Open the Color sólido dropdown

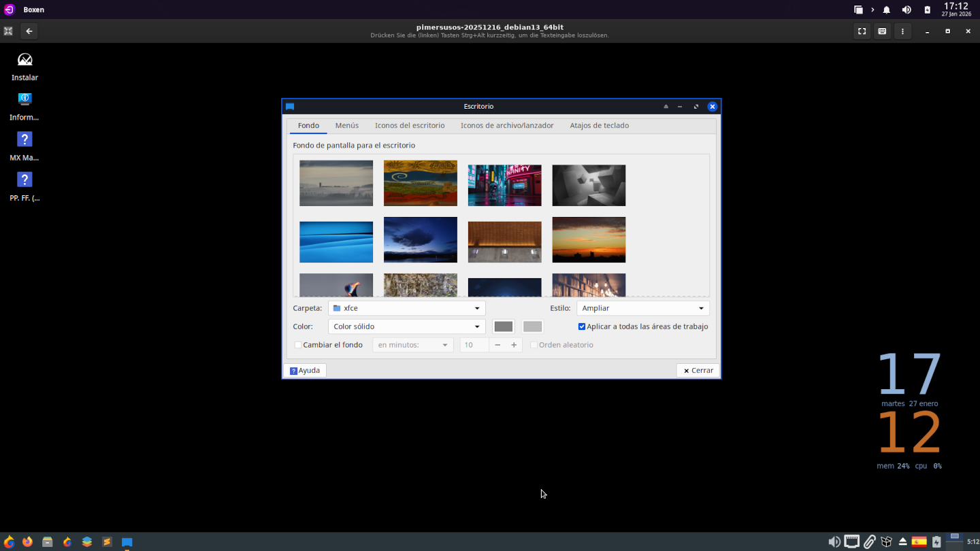tap(406, 327)
